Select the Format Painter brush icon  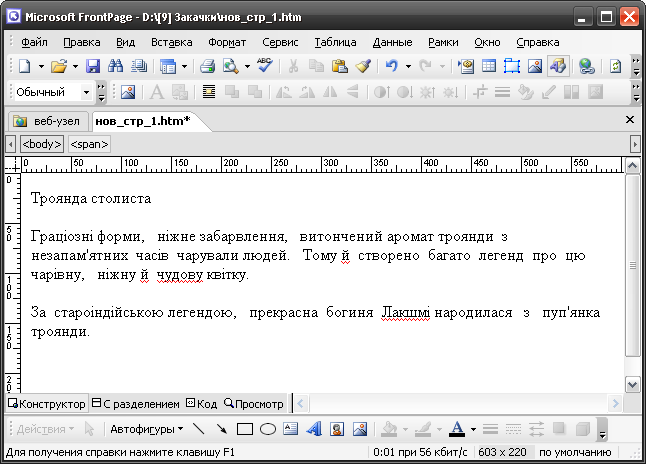pyautogui.click(x=362, y=67)
